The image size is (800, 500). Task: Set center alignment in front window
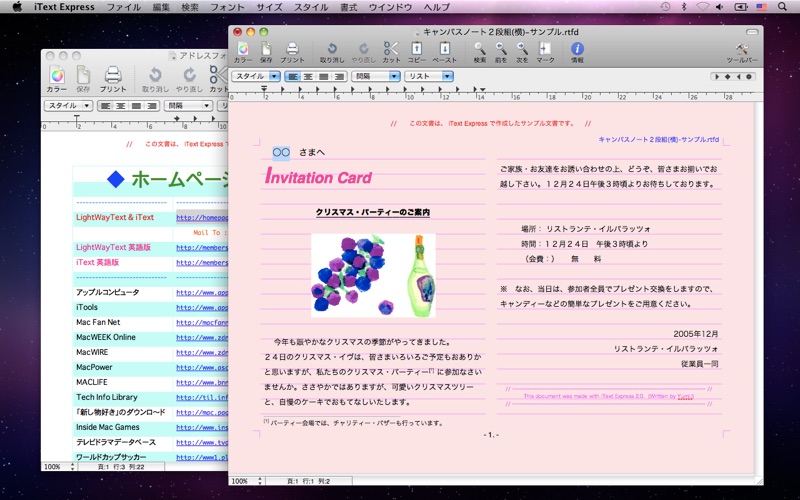(308, 77)
